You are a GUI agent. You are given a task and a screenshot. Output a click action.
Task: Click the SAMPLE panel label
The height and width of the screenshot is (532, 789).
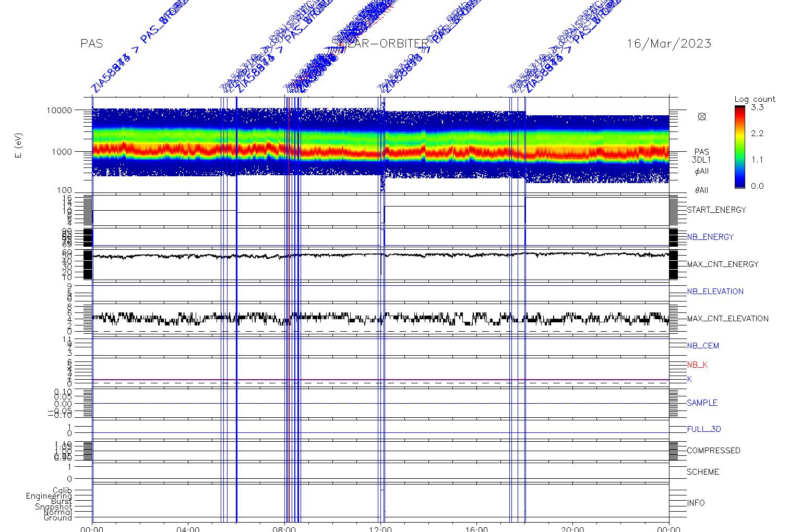tap(702, 403)
